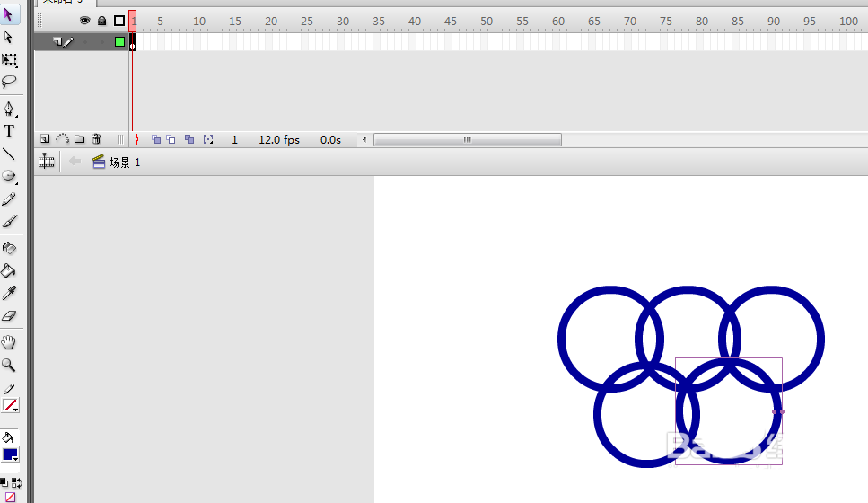Click the insert new layer icon

point(45,139)
